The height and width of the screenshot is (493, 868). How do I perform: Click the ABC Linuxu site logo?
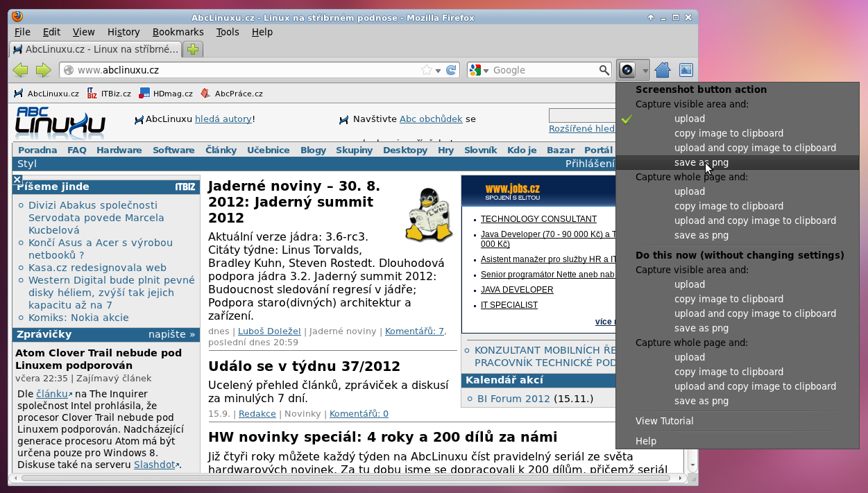pos(60,122)
